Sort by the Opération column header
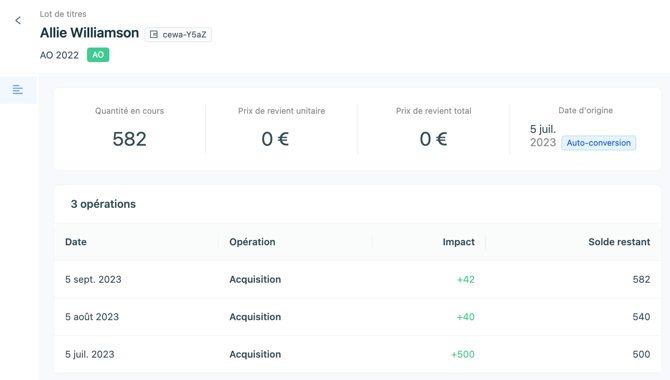The height and width of the screenshot is (380, 670). click(252, 242)
